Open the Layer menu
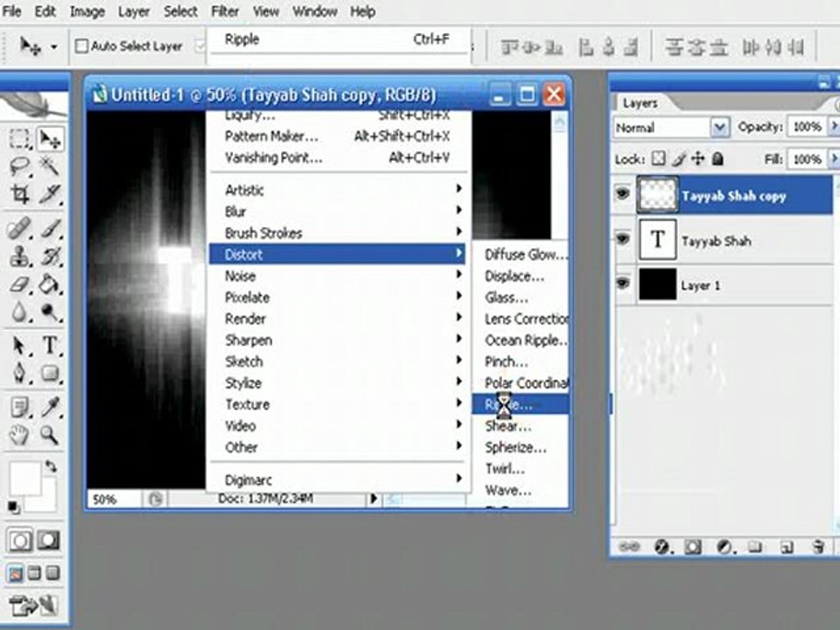The height and width of the screenshot is (630, 840). coord(133,11)
